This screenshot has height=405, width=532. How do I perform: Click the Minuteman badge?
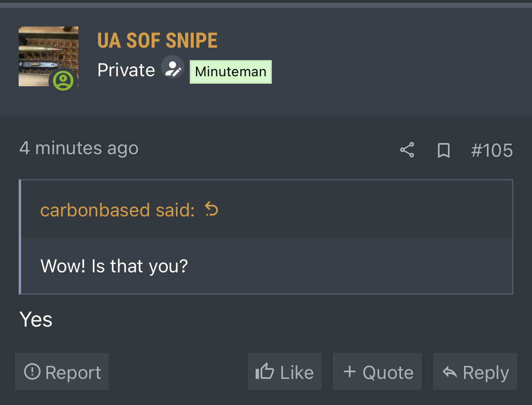[x=231, y=72]
